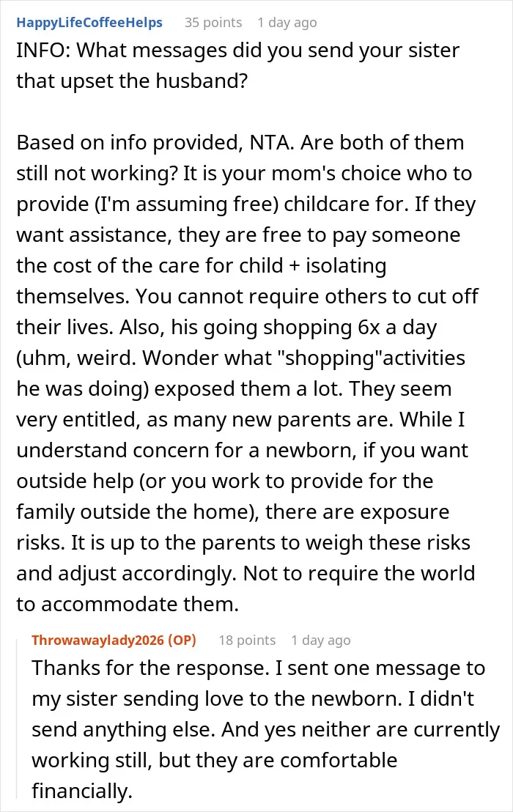Screen dimensions: 513x812
Task: Open Throwawaylady2026 user profile
Action: [x=98, y=640]
